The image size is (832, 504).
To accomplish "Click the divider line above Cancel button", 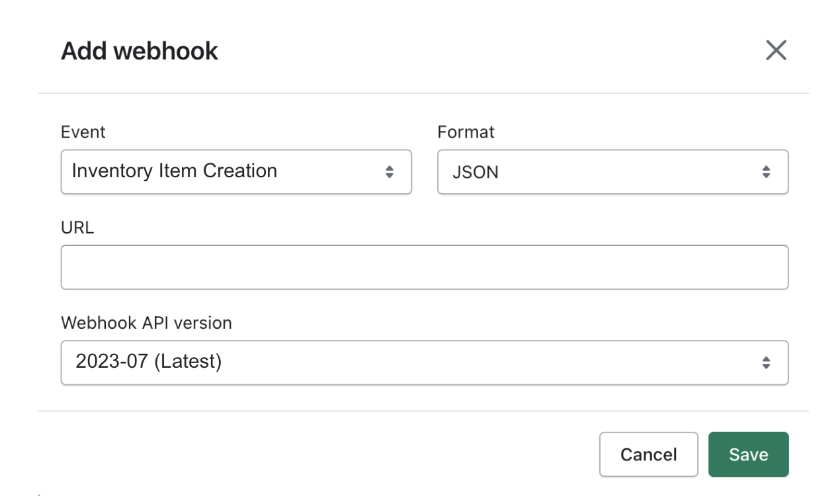I will 423,411.
